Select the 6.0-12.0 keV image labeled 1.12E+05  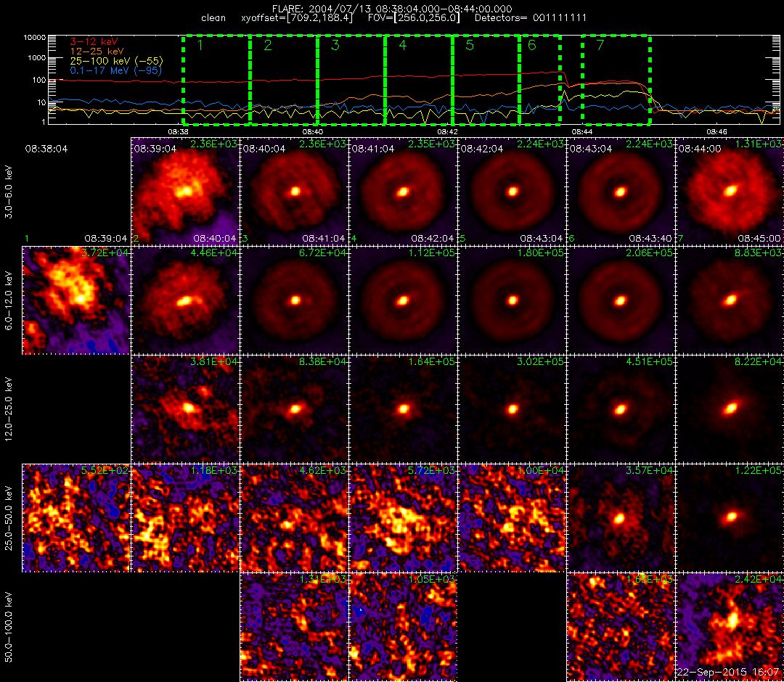coord(403,300)
